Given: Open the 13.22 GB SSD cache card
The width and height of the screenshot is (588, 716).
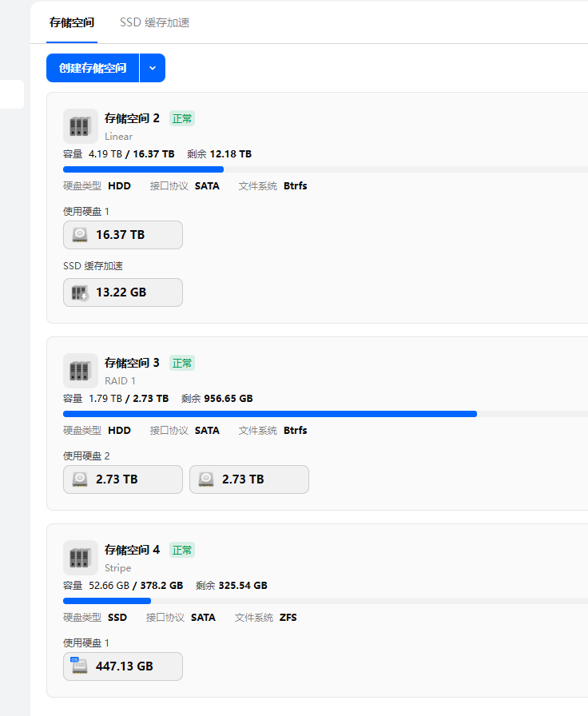Looking at the screenshot, I should 123,292.
